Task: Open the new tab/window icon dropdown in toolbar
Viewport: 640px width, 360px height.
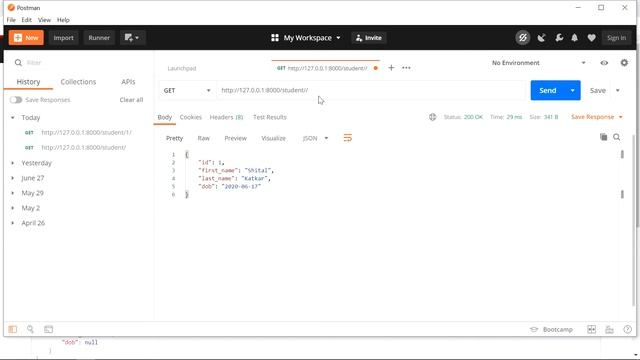Action: click(132, 38)
